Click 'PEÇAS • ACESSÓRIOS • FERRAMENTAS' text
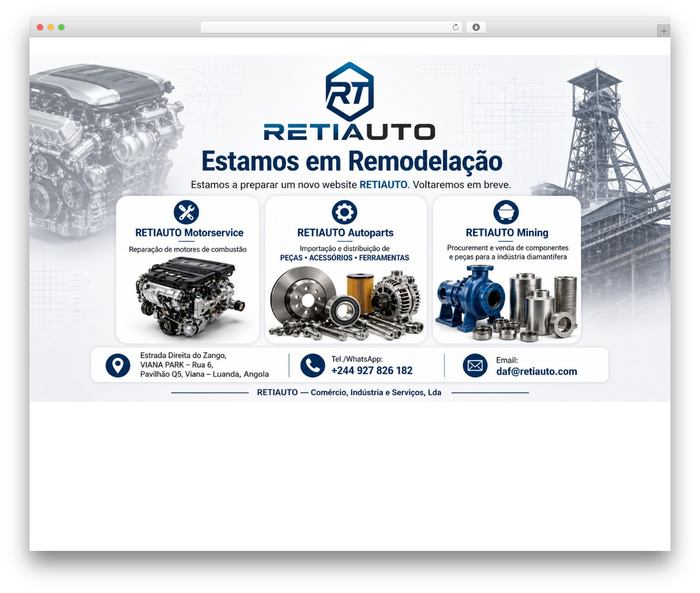 click(x=345, y=258)
